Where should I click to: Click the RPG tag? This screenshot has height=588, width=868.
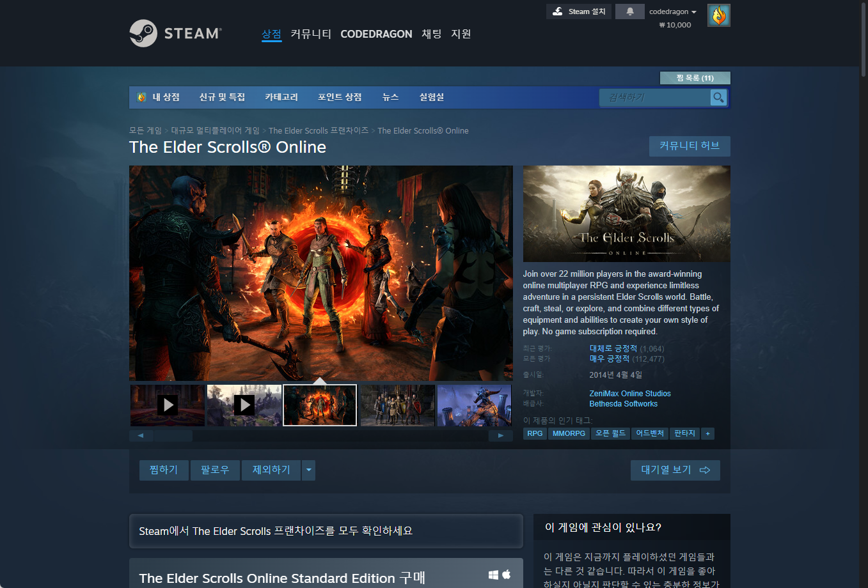coord(535,433)
